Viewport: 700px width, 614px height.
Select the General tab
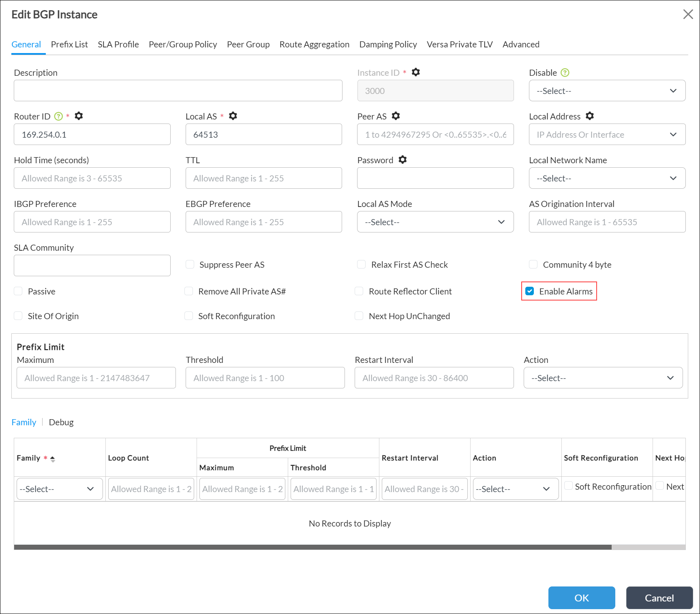pyautogui.click(x=26, y=45)
